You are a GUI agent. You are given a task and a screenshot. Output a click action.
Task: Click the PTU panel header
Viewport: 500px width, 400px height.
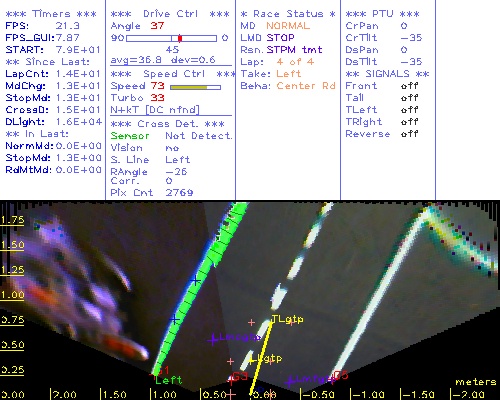click(x=382, y=14)
